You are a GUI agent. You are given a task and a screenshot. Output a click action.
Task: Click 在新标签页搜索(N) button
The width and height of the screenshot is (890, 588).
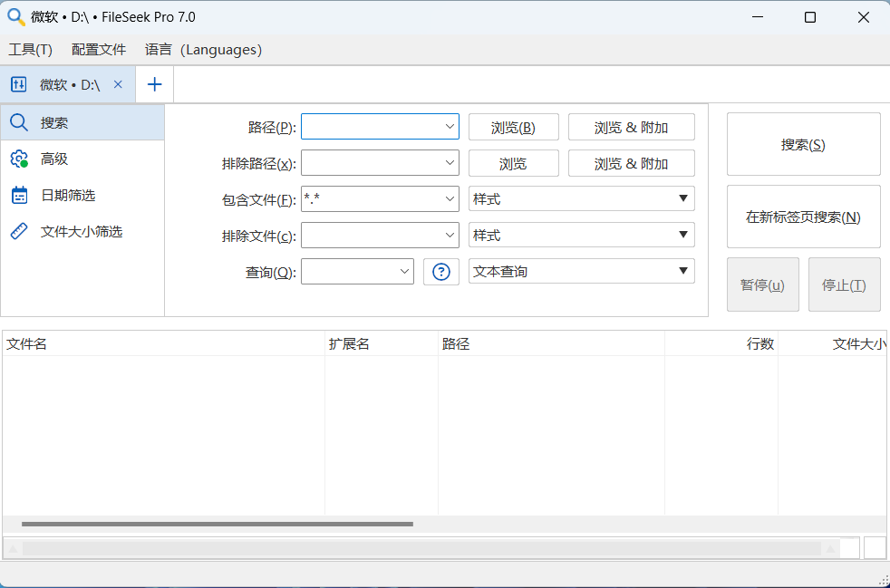803,217
